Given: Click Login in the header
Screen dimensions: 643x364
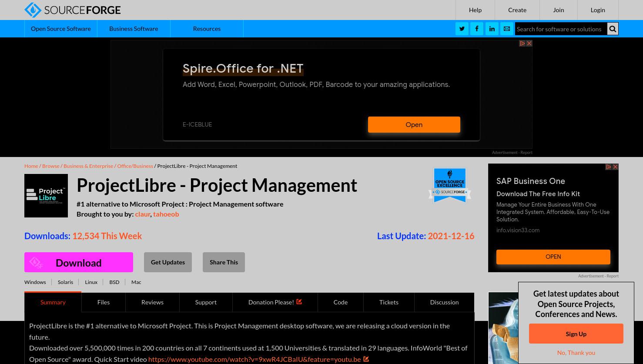Looking at the screenshot, I should click(598, 10).
